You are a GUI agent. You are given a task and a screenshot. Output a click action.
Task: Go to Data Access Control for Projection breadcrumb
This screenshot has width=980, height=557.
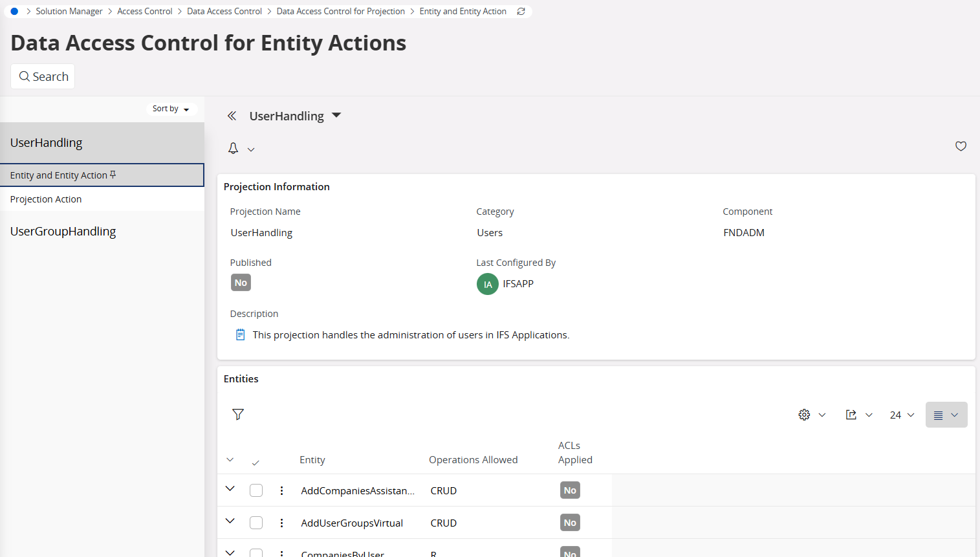(x=341, y=11)
